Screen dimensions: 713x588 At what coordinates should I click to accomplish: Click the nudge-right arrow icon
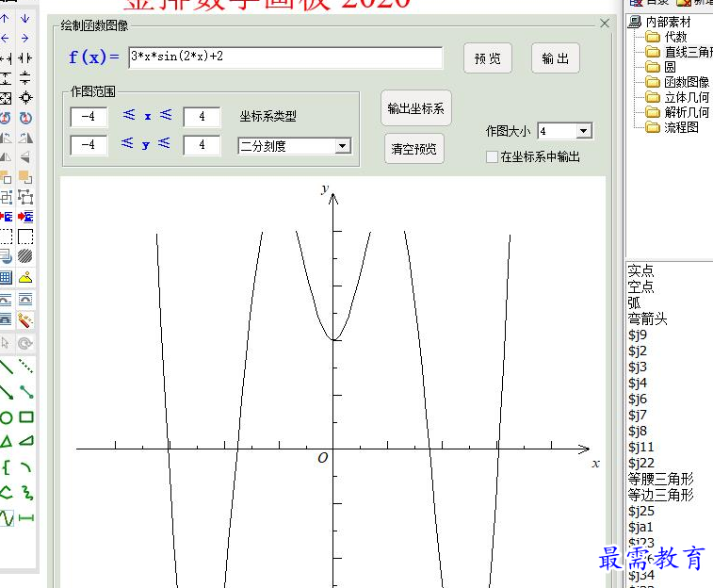pyautogui.click(x=25, y=39)
